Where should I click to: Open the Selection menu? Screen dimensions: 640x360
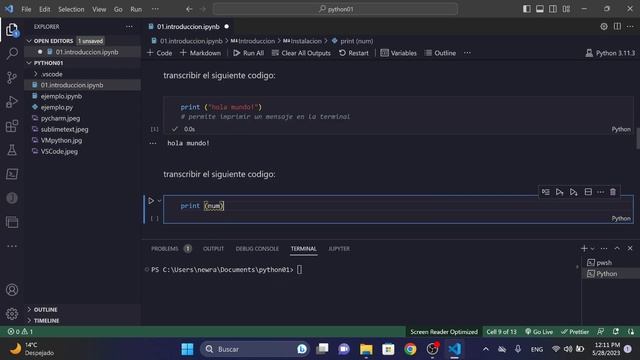71,9
